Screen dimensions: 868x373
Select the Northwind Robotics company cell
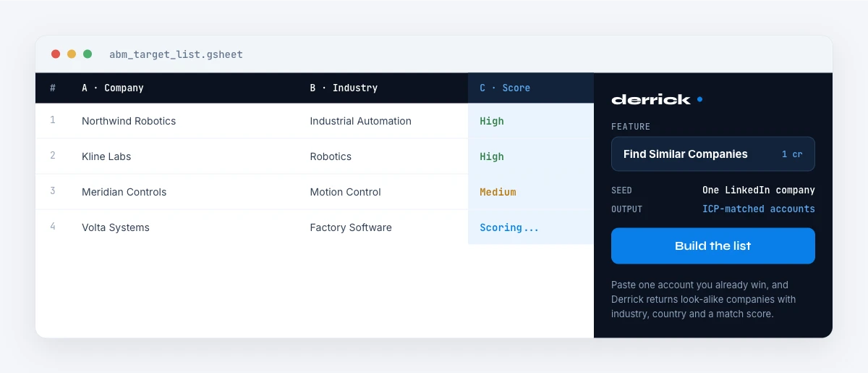129,121
